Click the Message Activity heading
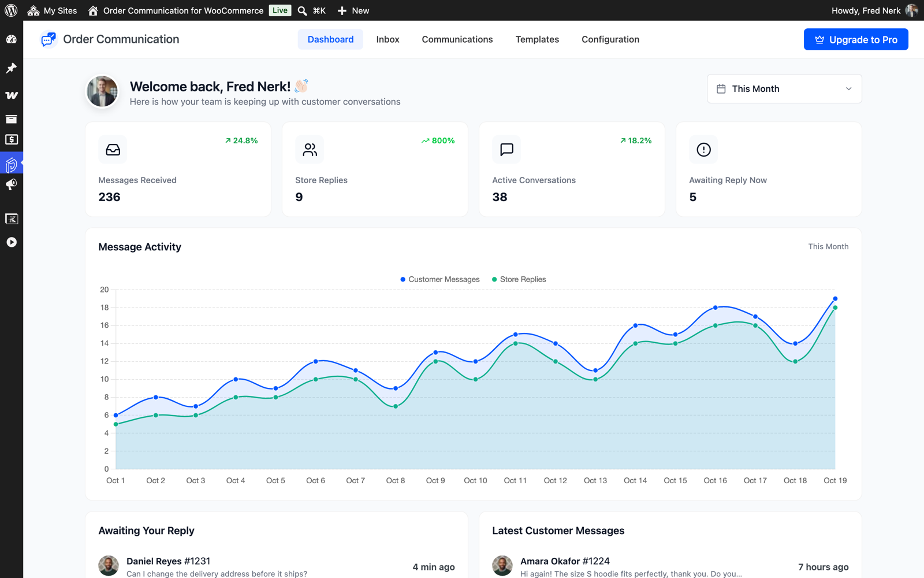Screen dimensions: 924x578 click(x=140, y=247)
